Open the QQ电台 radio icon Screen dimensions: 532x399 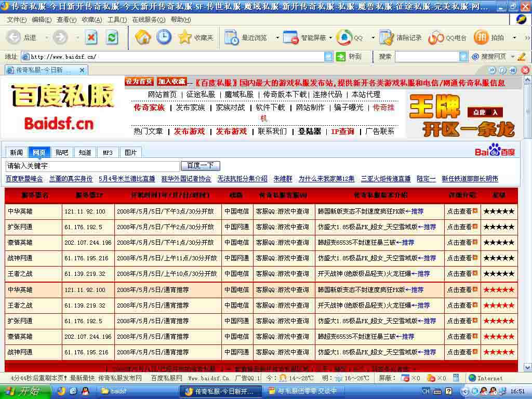tap(436, 38)
